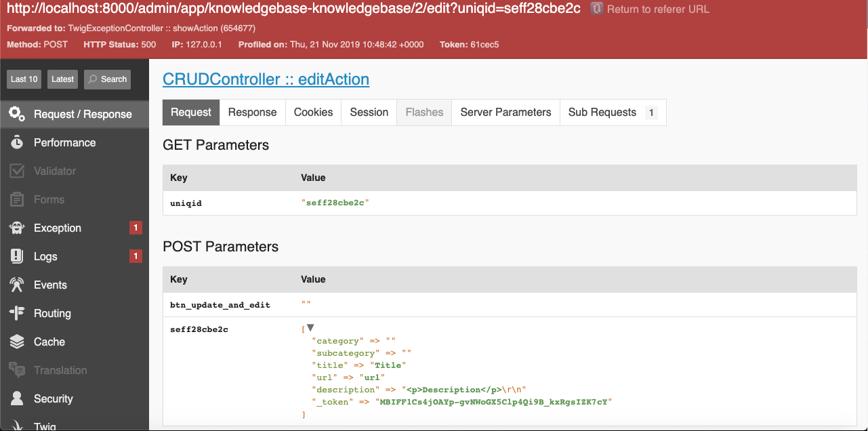Click the uniqid key in GET table
The image size is (868, 431).
[186, 203]
